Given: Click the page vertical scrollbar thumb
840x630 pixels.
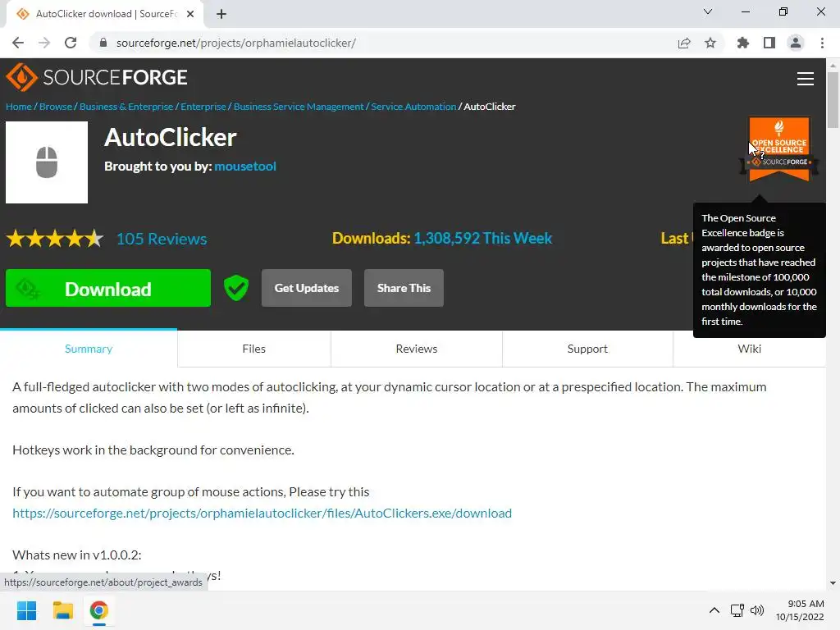Looking at the screenshot, I should pyautogui.click(x=833, y=100).
